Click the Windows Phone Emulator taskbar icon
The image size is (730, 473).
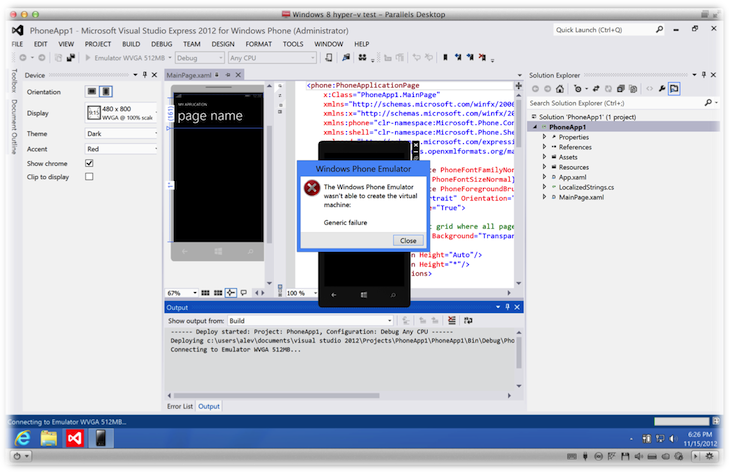101,439
